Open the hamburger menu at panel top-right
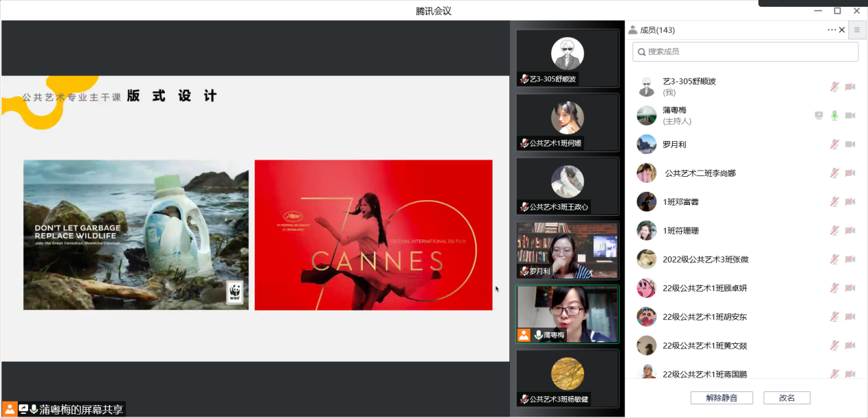The height and width of the screenshot is (418, 868). (x=856, y=30)
